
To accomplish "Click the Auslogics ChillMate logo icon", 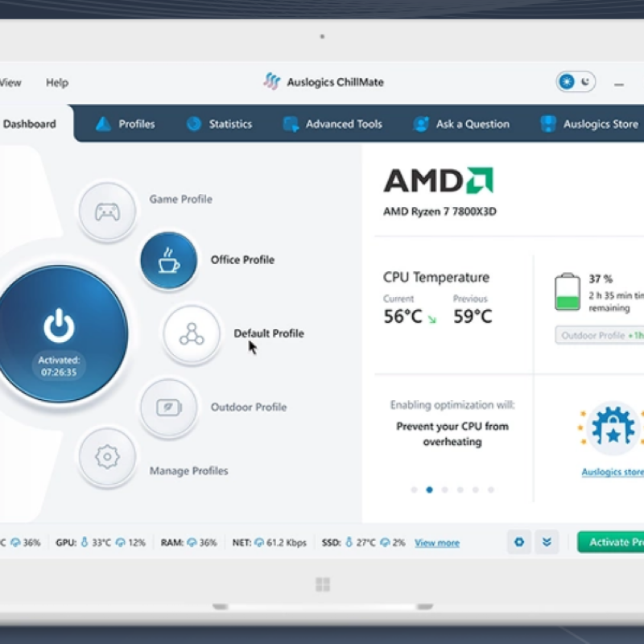I will (x=271, y=81).
